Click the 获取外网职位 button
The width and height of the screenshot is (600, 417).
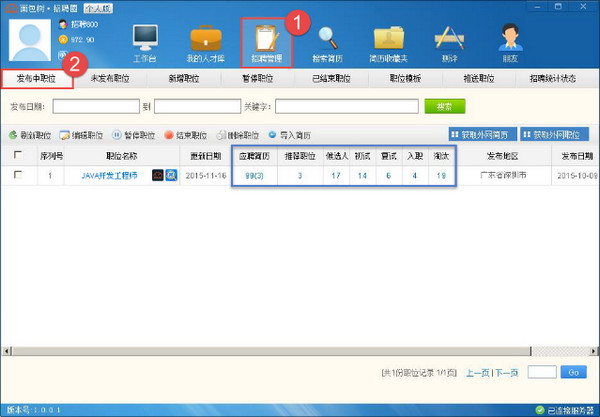point(554,134)
